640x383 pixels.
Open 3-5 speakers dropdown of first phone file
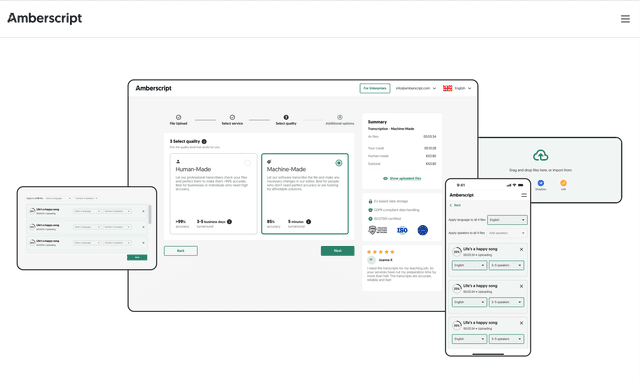coord(507,265)
